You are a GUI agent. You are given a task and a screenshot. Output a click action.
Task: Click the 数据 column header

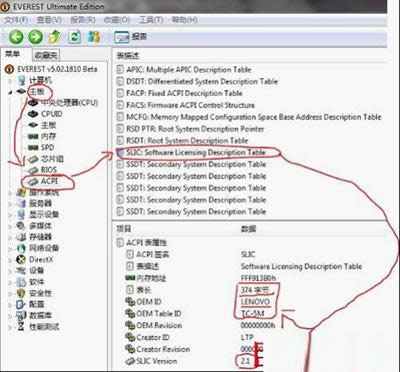[x=248, y=228]
